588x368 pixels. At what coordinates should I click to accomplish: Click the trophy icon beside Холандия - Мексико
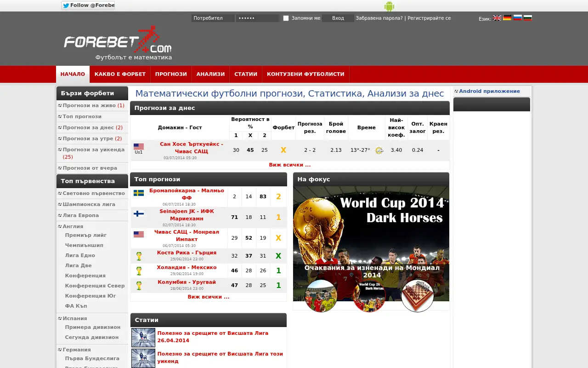click(139, 271)
